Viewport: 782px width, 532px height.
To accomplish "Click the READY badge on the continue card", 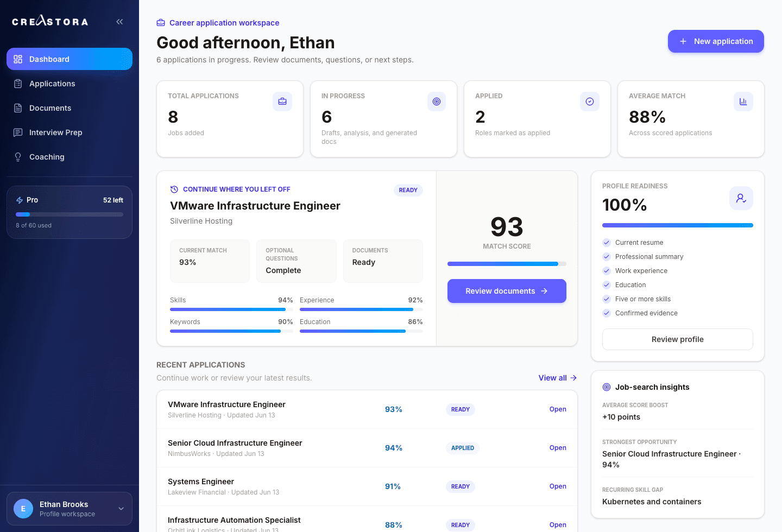I will (408, 190).
